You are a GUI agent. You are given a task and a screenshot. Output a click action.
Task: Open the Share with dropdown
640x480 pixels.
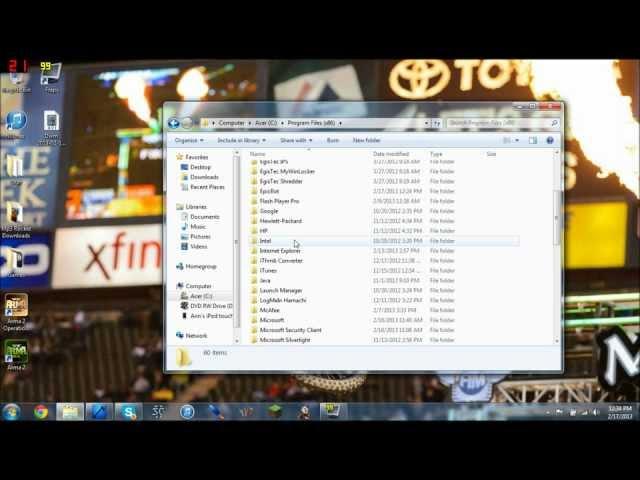[x=296, y=140]
